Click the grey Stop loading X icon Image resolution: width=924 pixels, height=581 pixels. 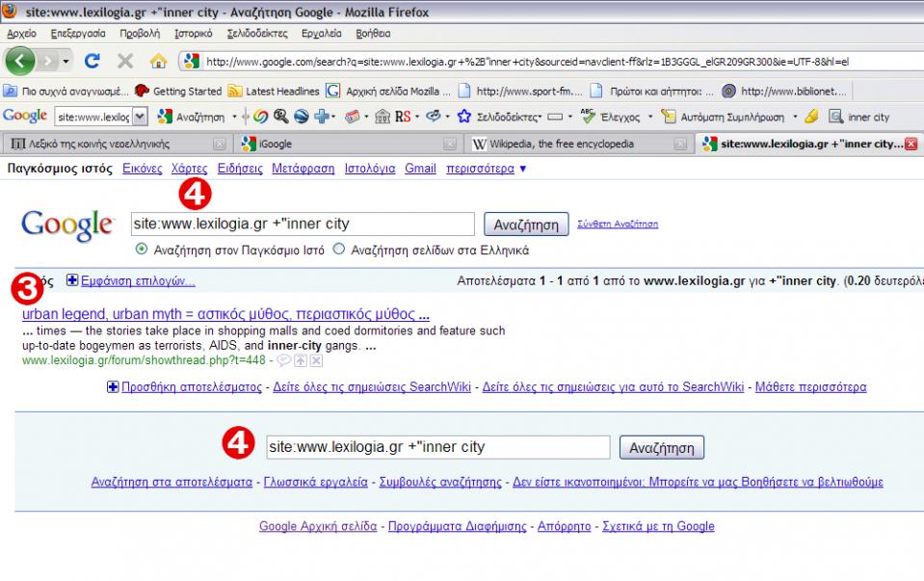125,61
